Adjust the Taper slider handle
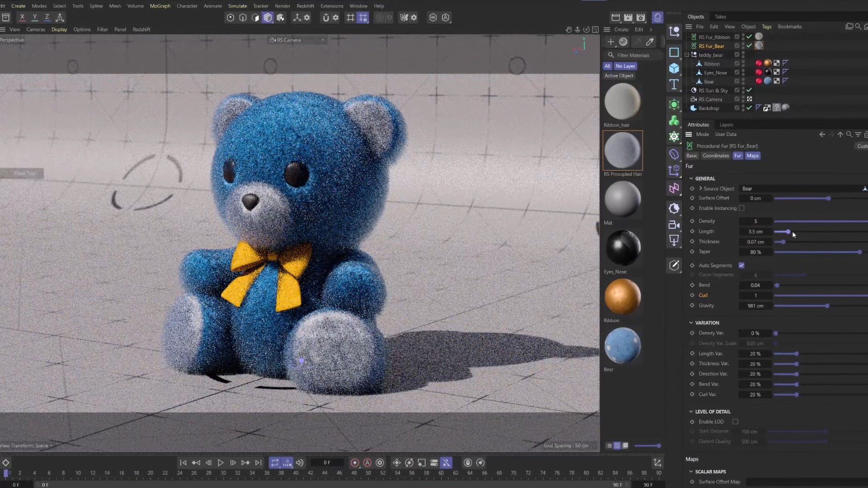This screenshot has width=868, height=488. [859, 252]
